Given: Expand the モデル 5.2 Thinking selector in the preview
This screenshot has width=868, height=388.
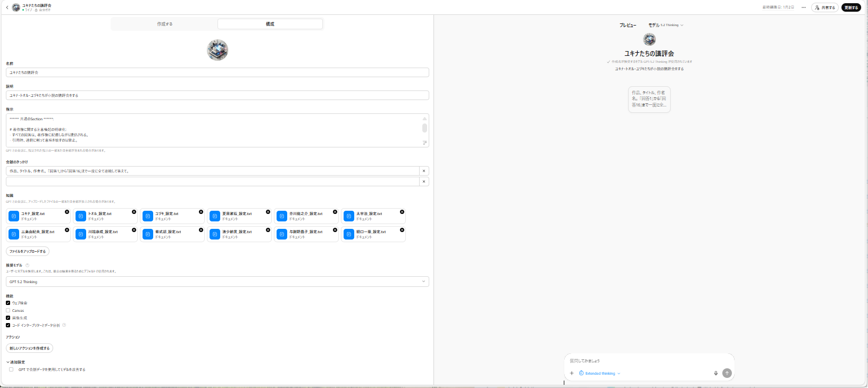Looking at the screenshot, I should click(x=666, y=25).
